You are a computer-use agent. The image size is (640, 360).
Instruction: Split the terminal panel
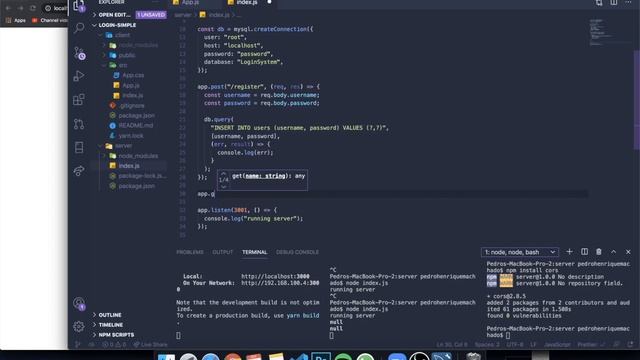[584, 252]
